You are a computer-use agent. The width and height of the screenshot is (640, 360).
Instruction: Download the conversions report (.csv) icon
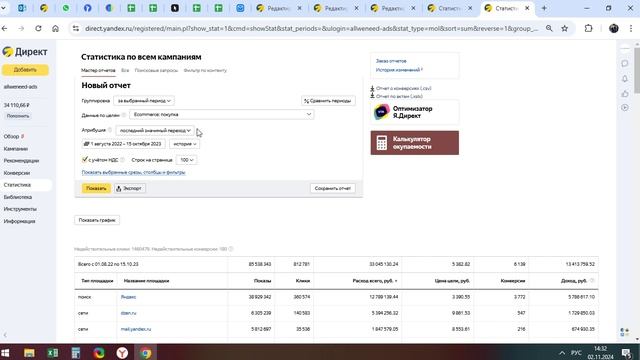[372, 88]
